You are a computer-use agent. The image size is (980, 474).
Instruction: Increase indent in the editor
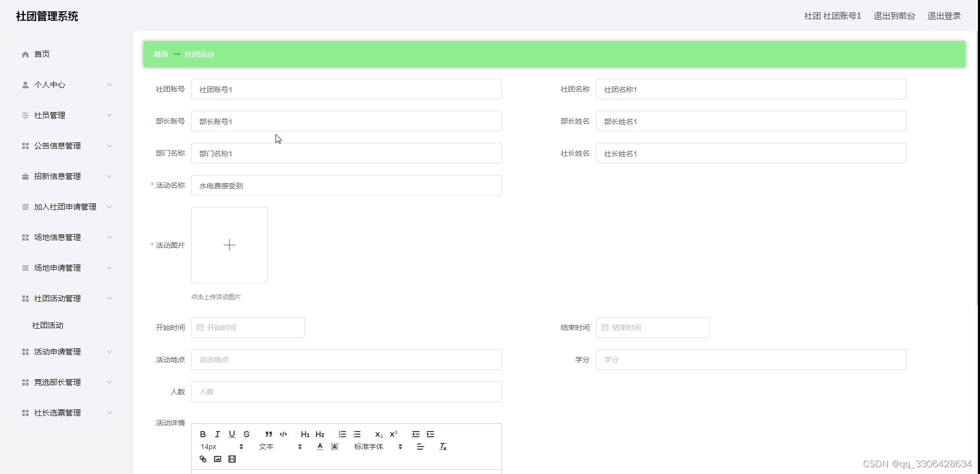(x=430, y=434)
